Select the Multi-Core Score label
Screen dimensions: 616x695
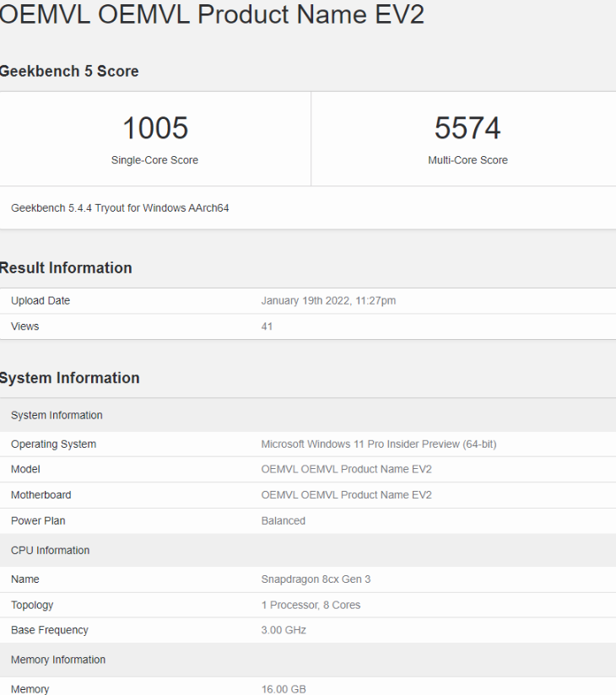point(467,160)
